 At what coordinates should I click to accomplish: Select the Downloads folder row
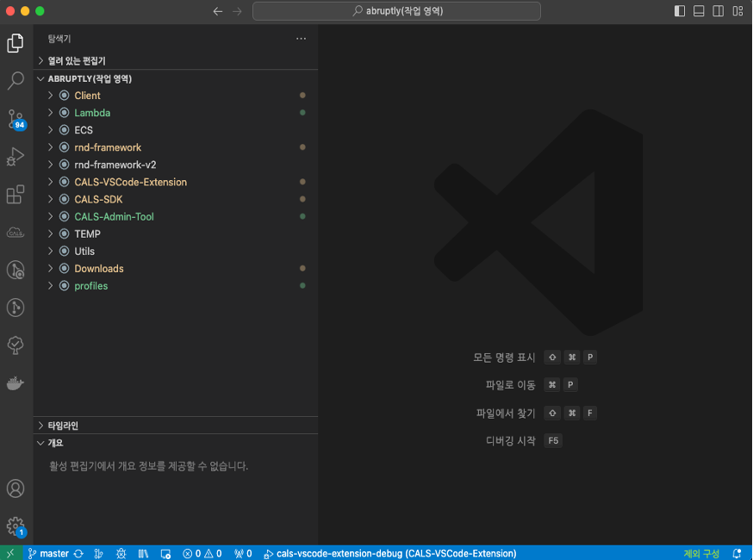click(x=176, y=269)
